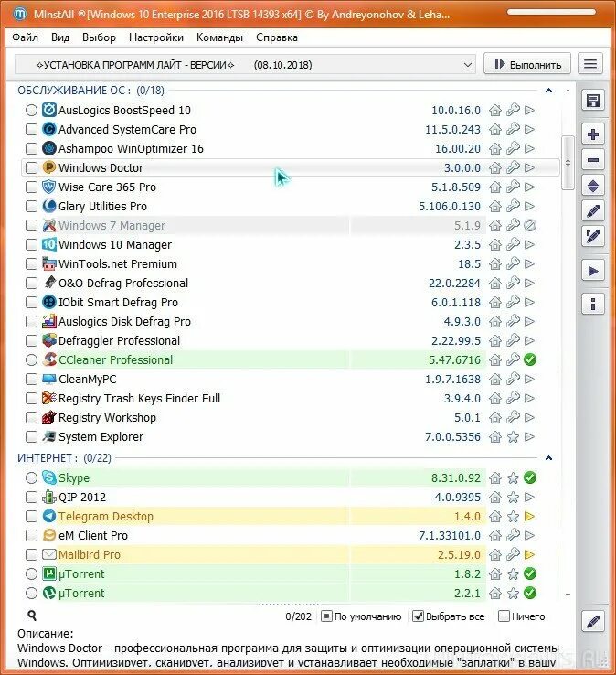Viewport: 616px width, 675px height.
Task: Click the move up/down arrows icon
Action: (x=593, y=186)
